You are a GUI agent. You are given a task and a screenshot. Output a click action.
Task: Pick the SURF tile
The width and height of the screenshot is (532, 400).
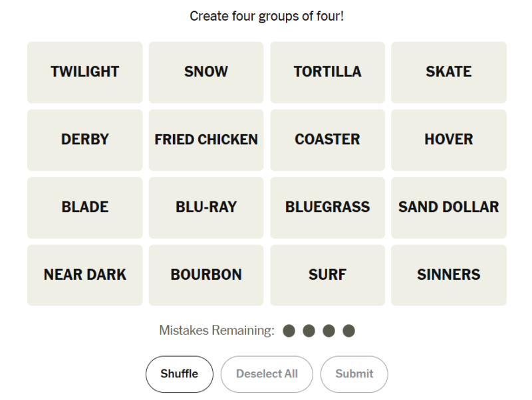tap(327, 275)
